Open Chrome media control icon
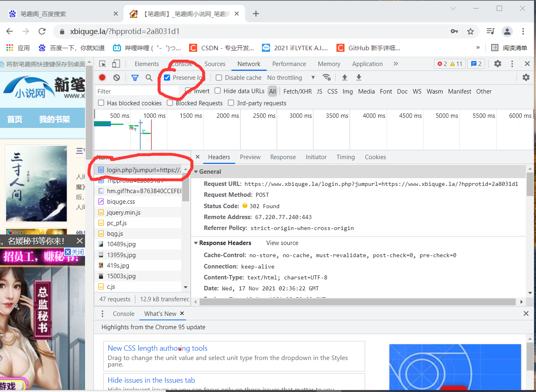Screen dimensions: 536x392 coord(491,31)
